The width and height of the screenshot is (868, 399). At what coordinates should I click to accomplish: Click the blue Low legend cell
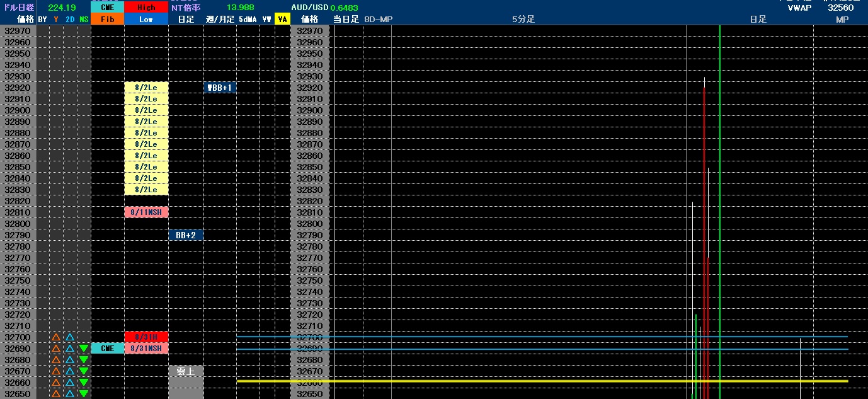coord(146,20)
